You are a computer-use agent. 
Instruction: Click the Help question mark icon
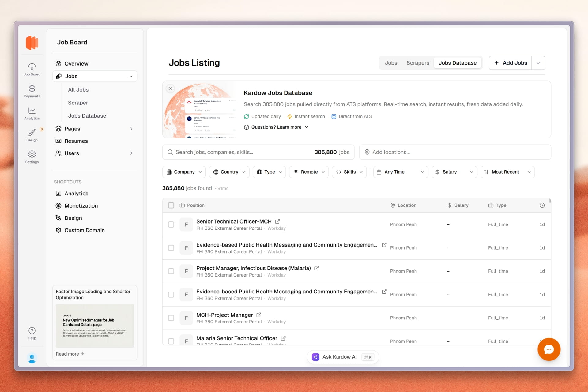tap(32, 331)
